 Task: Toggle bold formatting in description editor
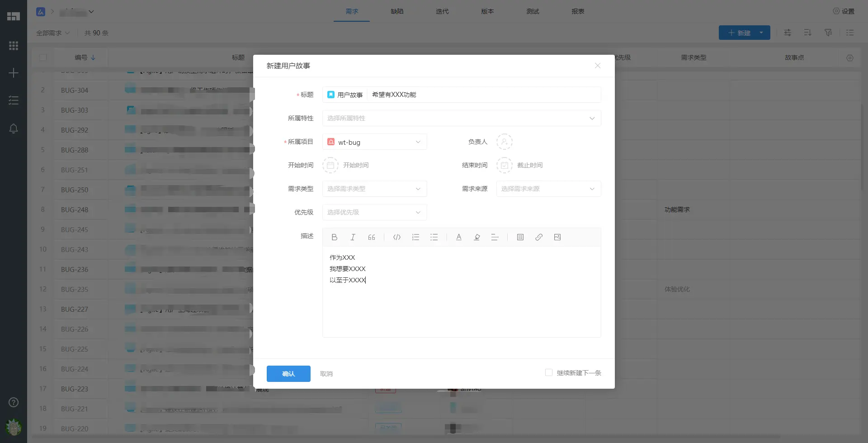(335, 237)
